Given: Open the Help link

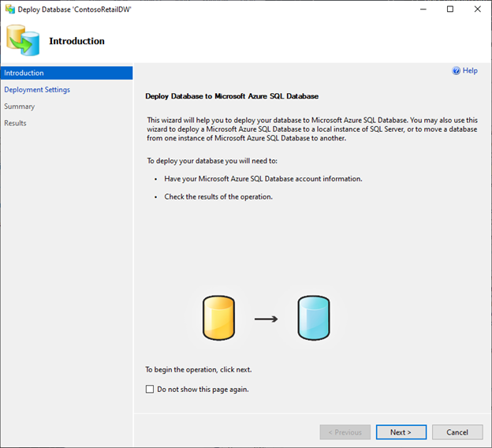Looking at the screenshot, I should point(470,71).
